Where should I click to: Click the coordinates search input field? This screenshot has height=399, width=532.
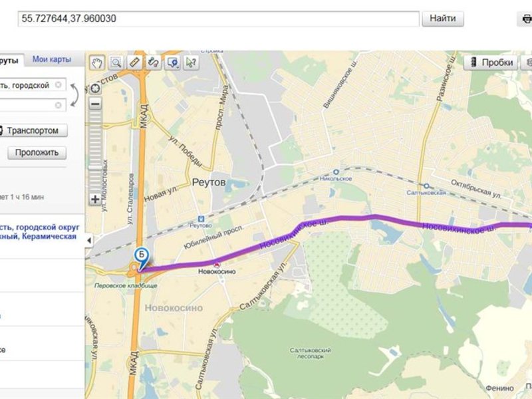(219, 19)
